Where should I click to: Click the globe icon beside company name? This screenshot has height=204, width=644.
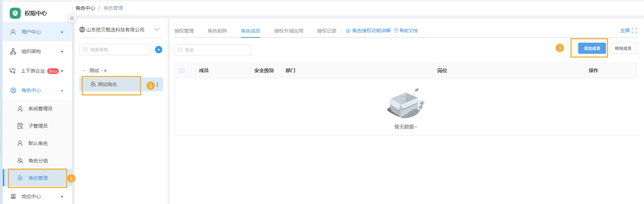[82, 29]
